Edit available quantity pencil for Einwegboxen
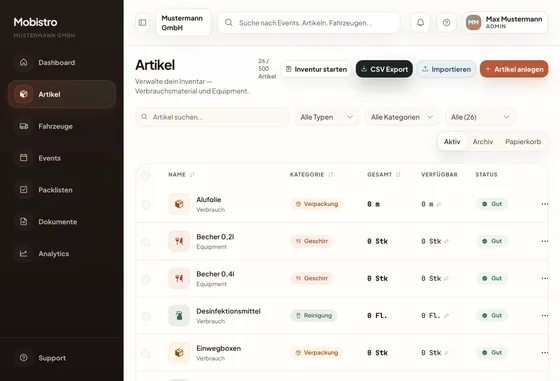Viewport: 560px width, 381px height. (446, 353)
